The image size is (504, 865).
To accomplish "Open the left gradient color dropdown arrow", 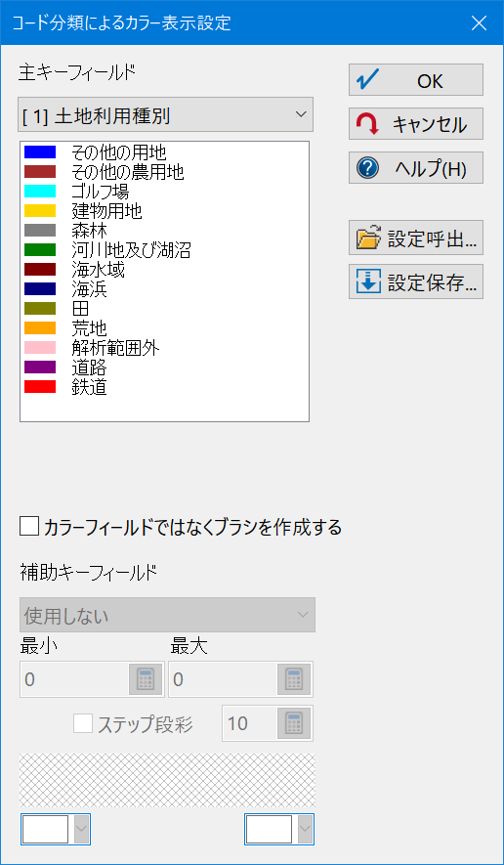I will point(81,829).
